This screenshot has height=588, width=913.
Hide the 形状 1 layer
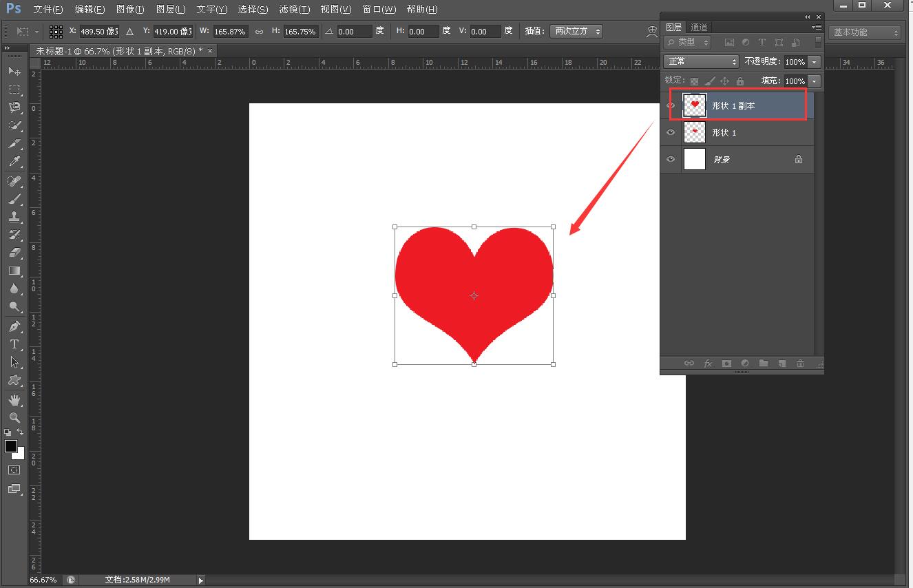click(x=670, y=132)
